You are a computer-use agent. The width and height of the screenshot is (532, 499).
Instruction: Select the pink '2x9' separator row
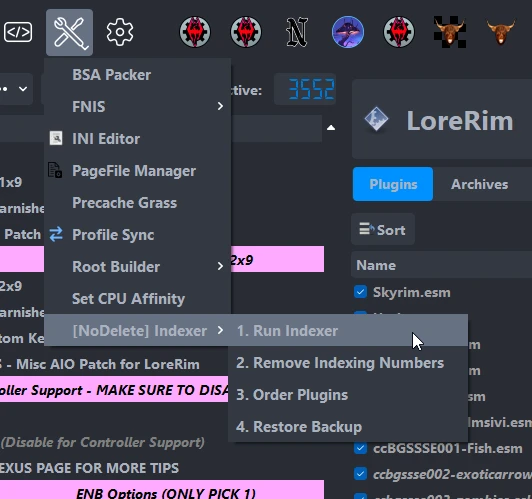277,260
